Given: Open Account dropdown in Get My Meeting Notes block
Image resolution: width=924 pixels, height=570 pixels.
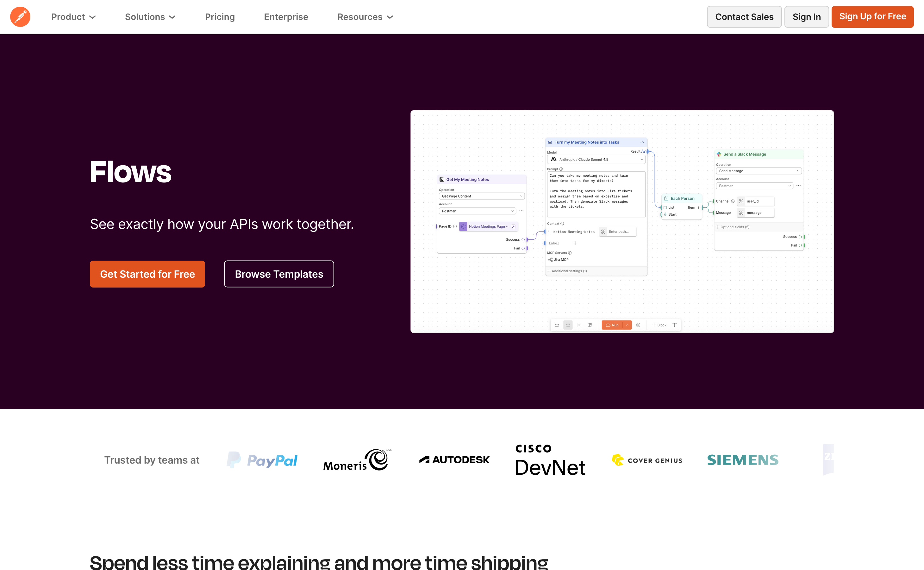Looking at the screenshot, I should pyautogui.click(x=477, y=211).
